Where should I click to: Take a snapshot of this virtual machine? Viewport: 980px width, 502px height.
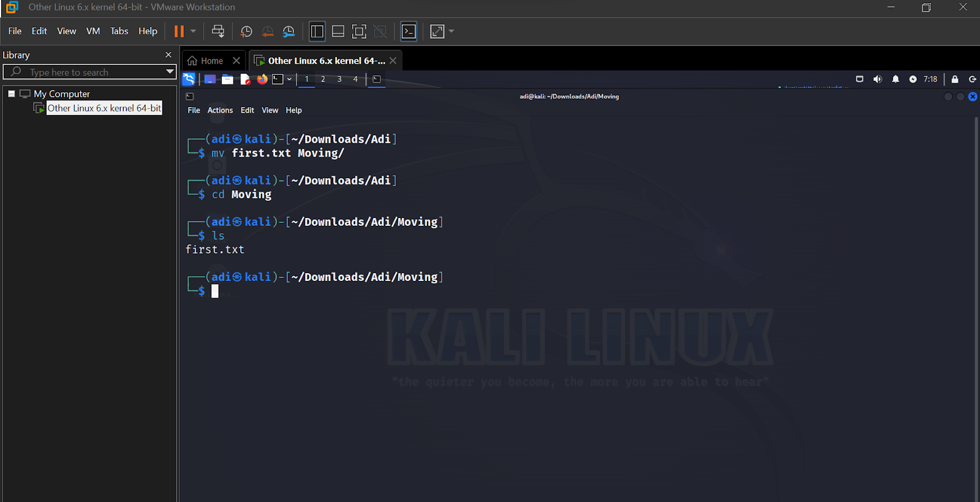coord(246,31)
